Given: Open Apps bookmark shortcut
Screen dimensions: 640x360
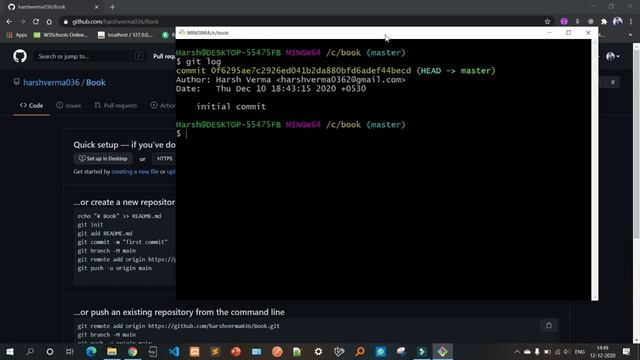Looking at the screenshot, I should [x=17, y=35].
